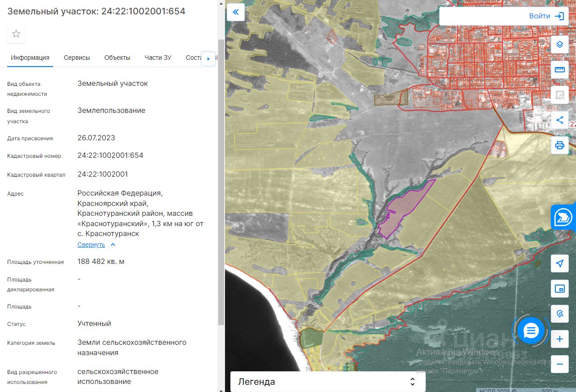Open the Сервисы tab

pyautogui.click(x=77, y=58)
